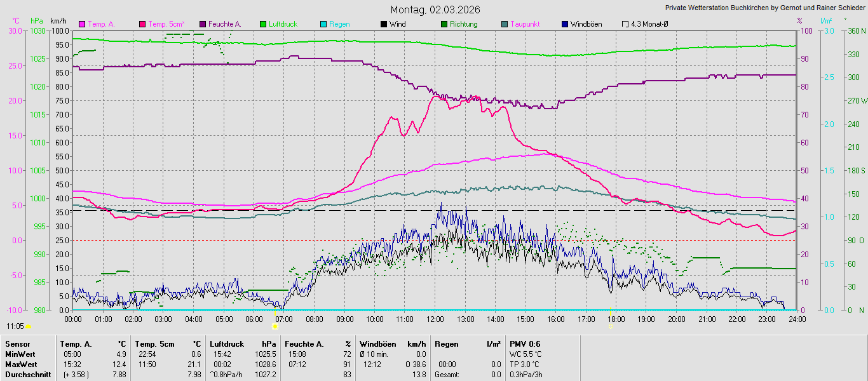Click the blue Windböen legend square

[565, 24]
